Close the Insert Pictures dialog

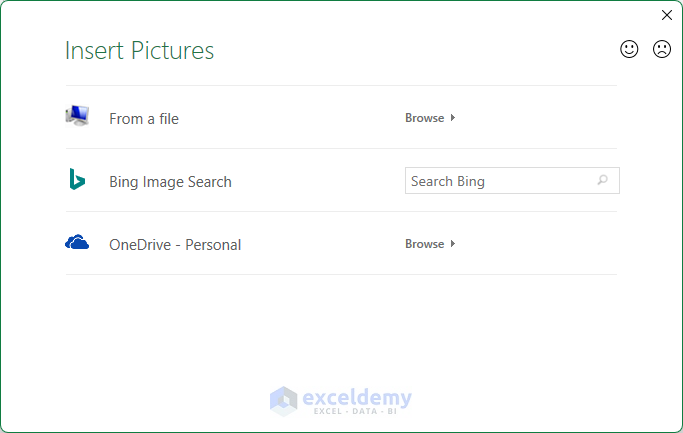click(x=667, y=15)
